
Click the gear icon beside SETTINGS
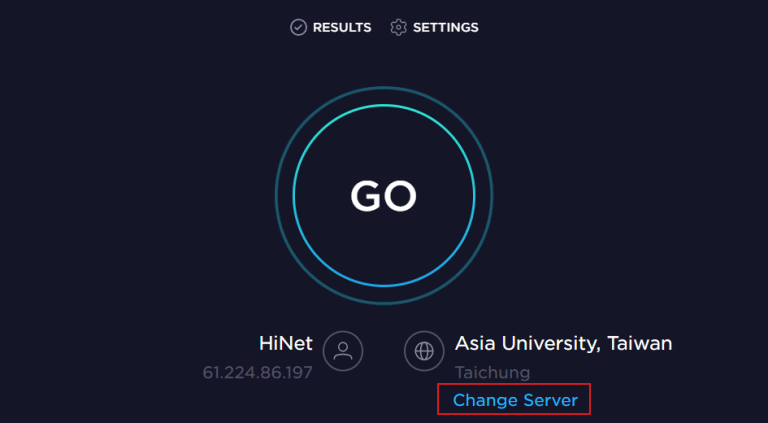tap(398, 27)
